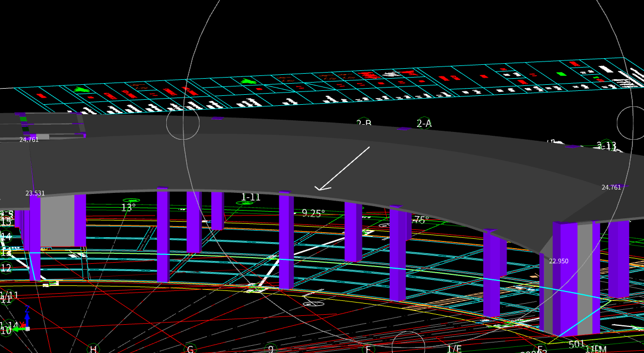Select the gray wall below 22.950 label

585,279
